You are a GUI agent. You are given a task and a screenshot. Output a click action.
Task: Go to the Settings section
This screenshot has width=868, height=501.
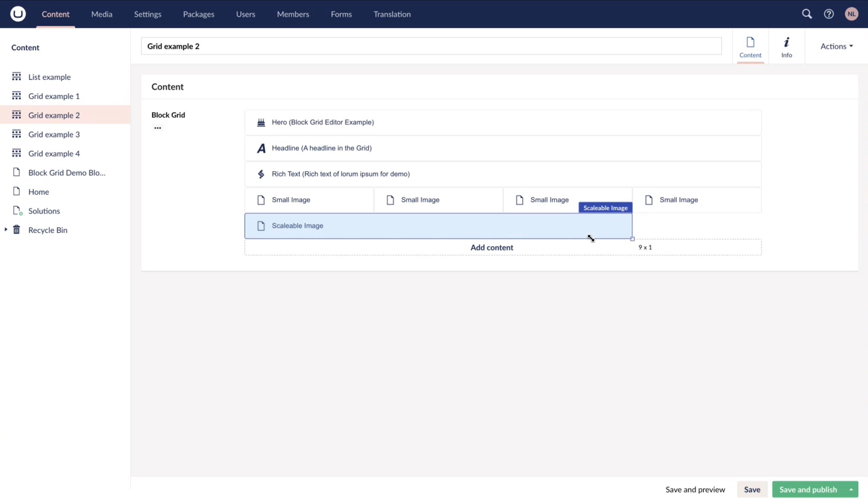(147, 14)
